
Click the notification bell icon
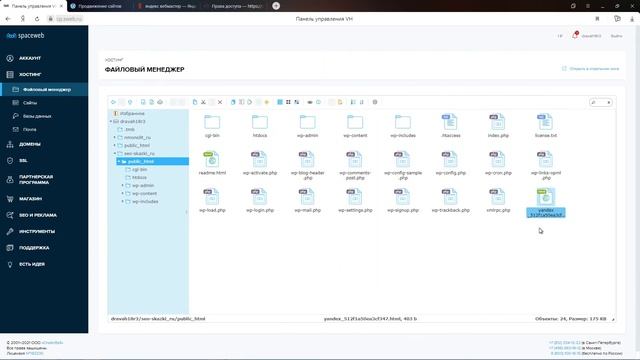click(575, 36)
